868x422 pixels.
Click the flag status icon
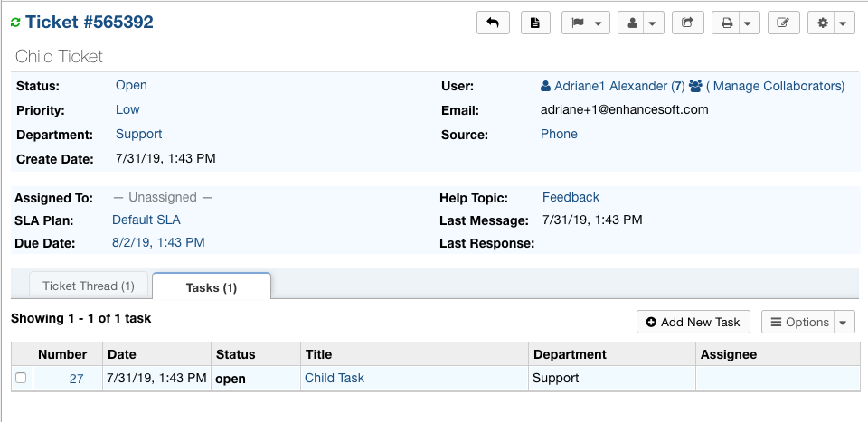click(576, 23)
